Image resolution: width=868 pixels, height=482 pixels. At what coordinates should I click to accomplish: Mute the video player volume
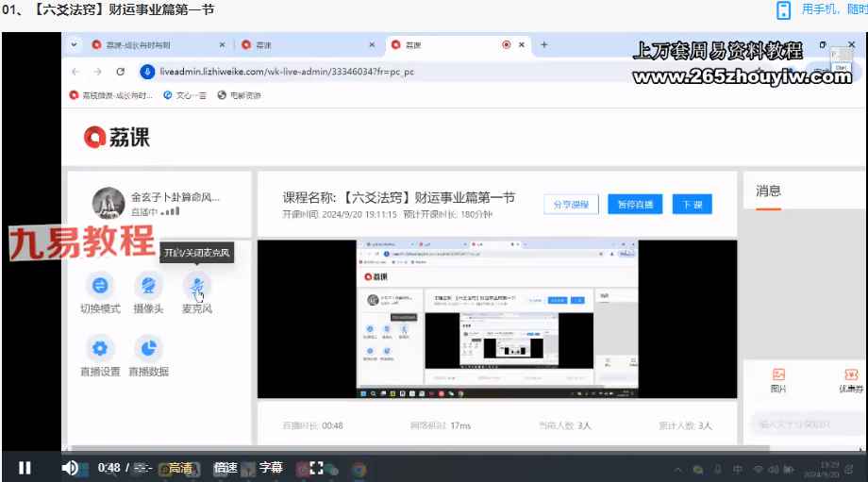(x=70, y=467)
